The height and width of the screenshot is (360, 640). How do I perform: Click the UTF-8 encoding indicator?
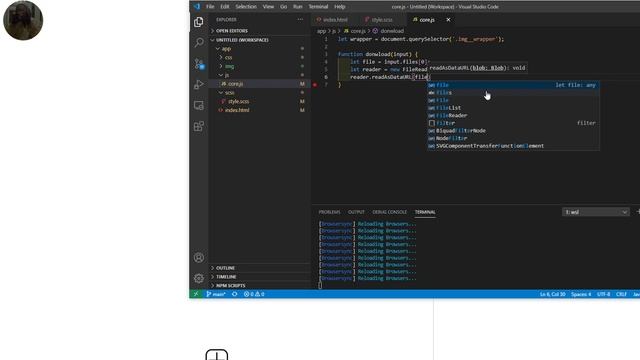(x=604, y=294)
